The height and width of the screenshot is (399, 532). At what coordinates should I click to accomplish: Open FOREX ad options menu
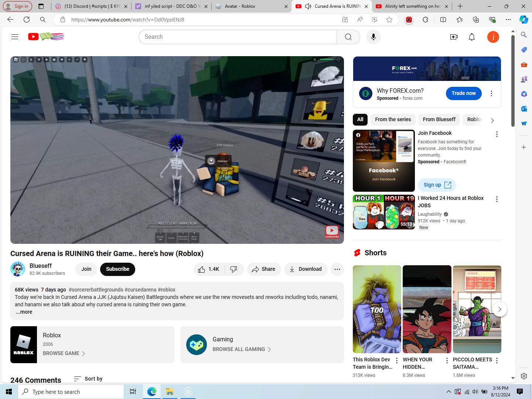[x=491, y=93]
